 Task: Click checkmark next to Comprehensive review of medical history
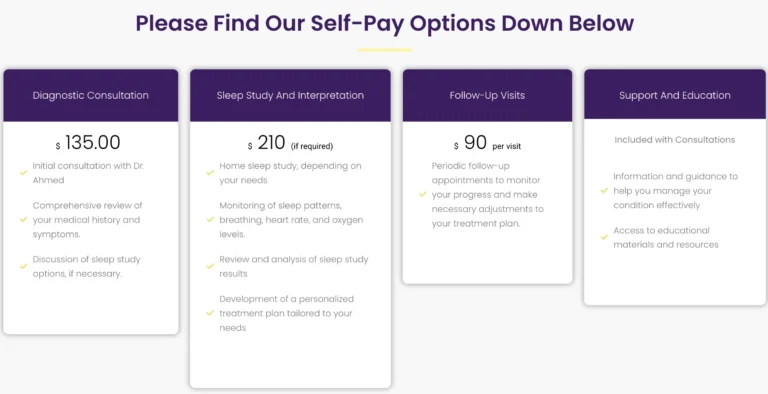23,220
